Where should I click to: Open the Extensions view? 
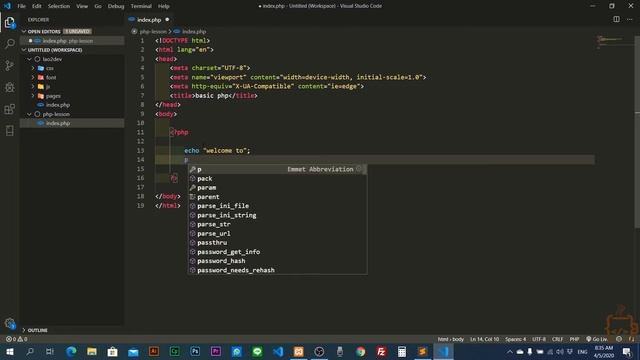[x=9, y=109]
